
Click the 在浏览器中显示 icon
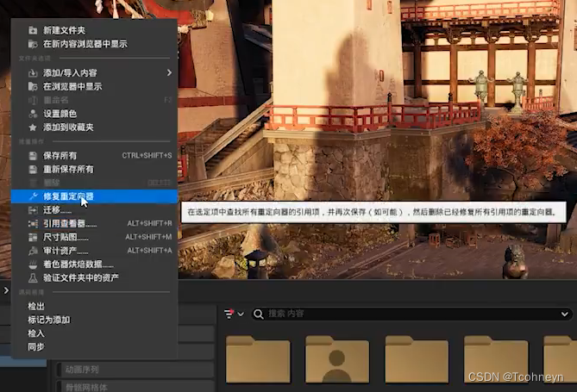pyautogui.click(x=33, y=87)
